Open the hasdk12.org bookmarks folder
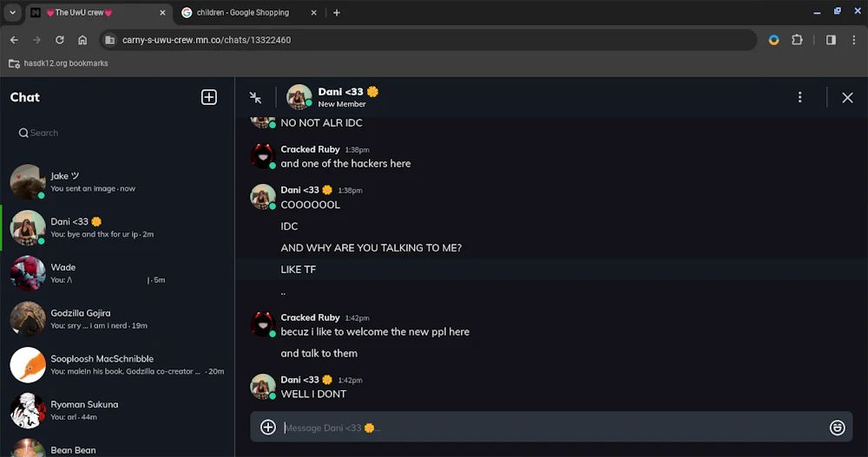Viewport: 868px width, 457px height. point(59,63)
